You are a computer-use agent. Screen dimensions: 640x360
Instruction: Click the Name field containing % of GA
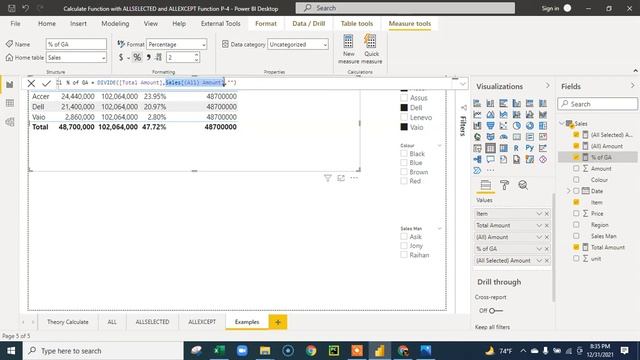coord(76,44)
